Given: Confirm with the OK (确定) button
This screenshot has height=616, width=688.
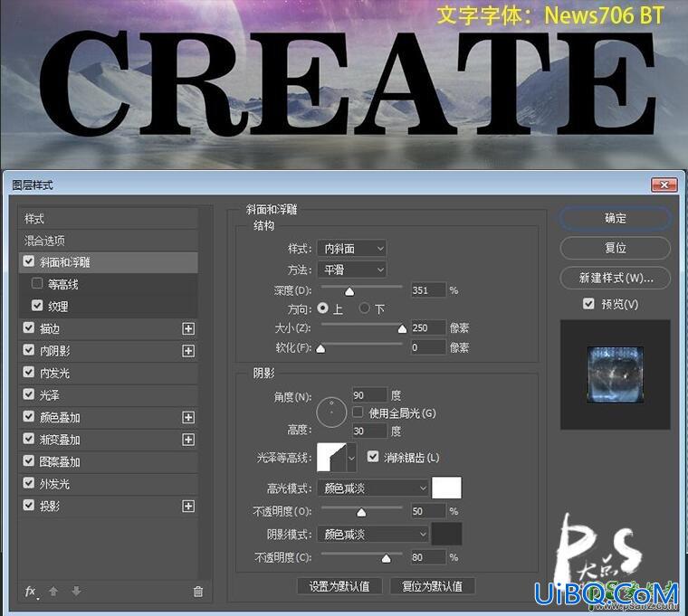Looking at the screenshot, I should tap(616, 218).
